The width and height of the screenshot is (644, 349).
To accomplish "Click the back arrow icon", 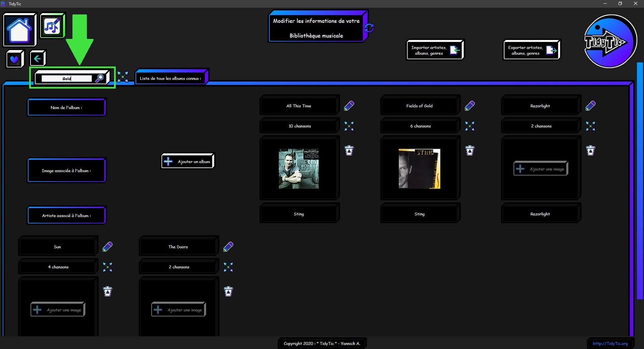I will click(x=38, y=59).
